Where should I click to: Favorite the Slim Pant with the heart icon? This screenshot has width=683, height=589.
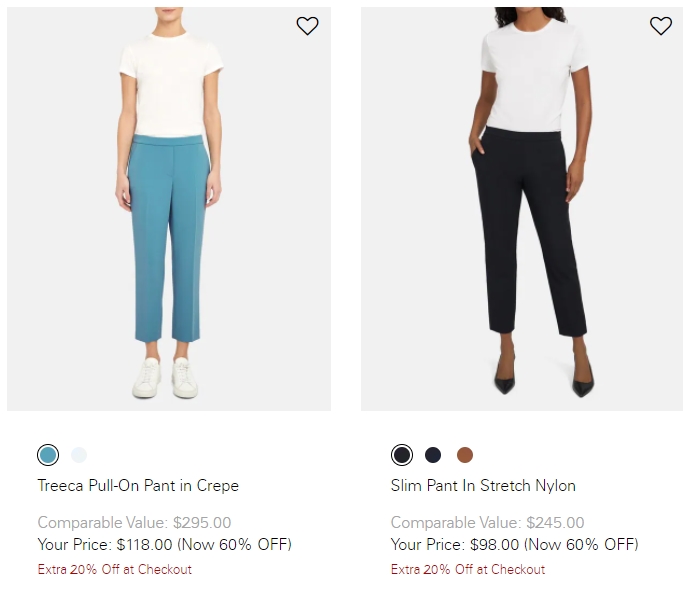661,26
